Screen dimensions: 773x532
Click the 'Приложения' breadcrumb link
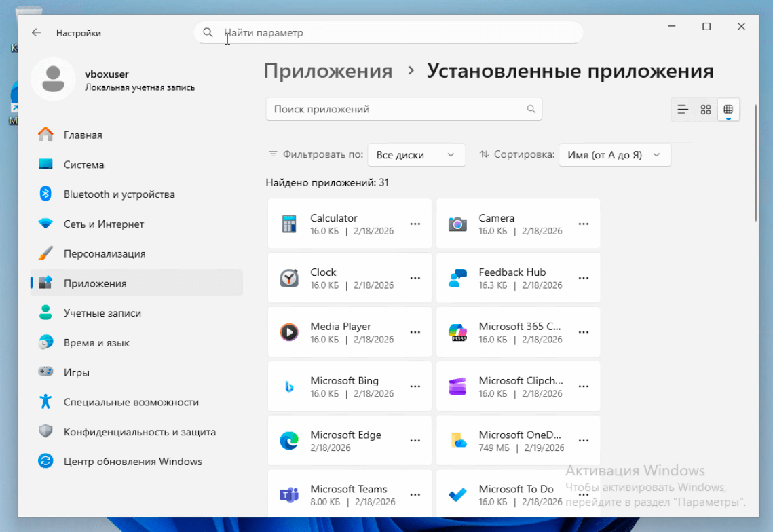[328, 71]
